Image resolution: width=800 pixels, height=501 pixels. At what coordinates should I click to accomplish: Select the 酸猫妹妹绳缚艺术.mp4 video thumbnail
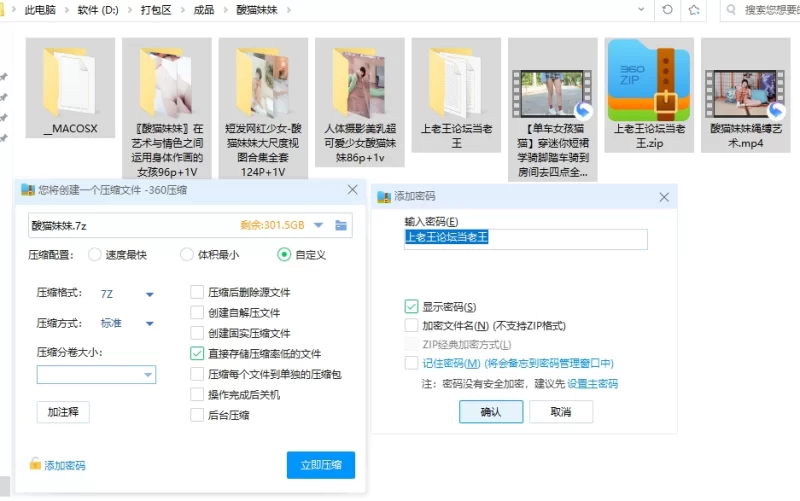point(745,94)
